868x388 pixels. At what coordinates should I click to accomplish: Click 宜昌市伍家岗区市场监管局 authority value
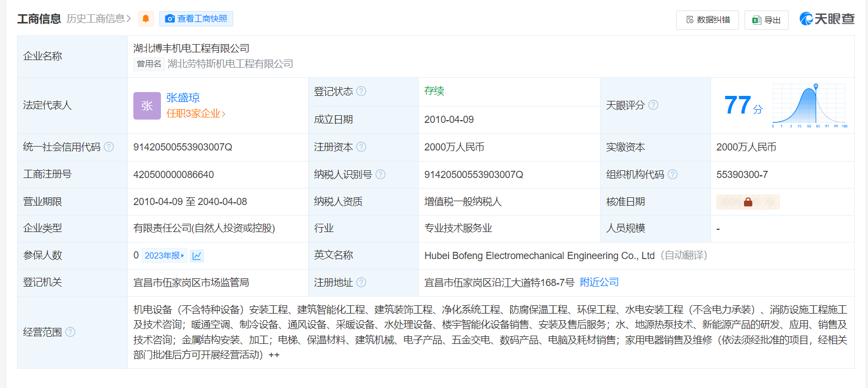tap(191, 283)
